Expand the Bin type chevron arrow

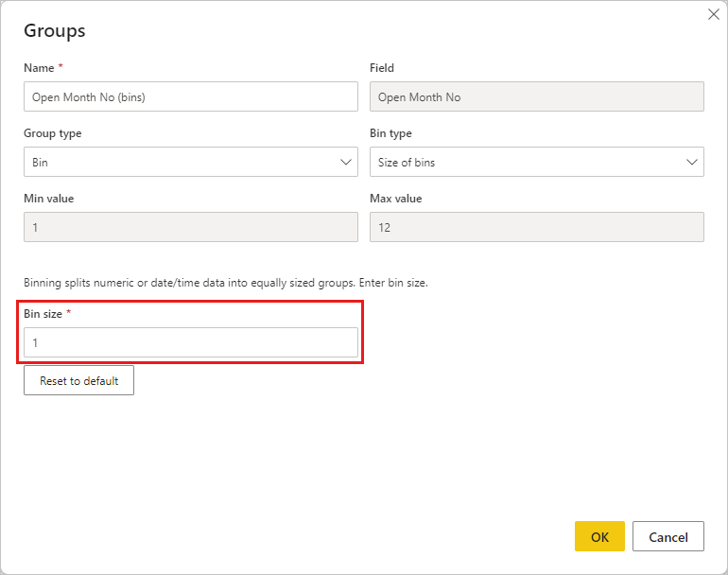[x=691, y=162]
